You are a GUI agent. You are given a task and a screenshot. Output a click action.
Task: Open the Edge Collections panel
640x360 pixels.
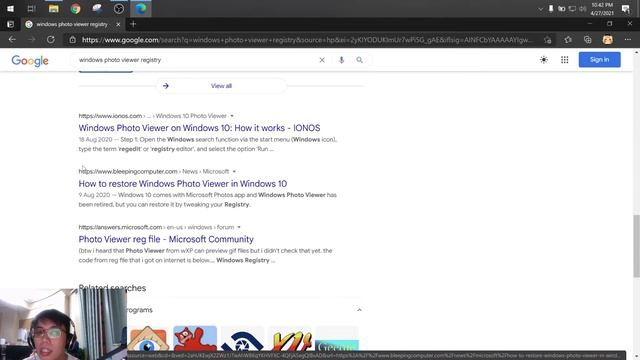click(587, 40)
